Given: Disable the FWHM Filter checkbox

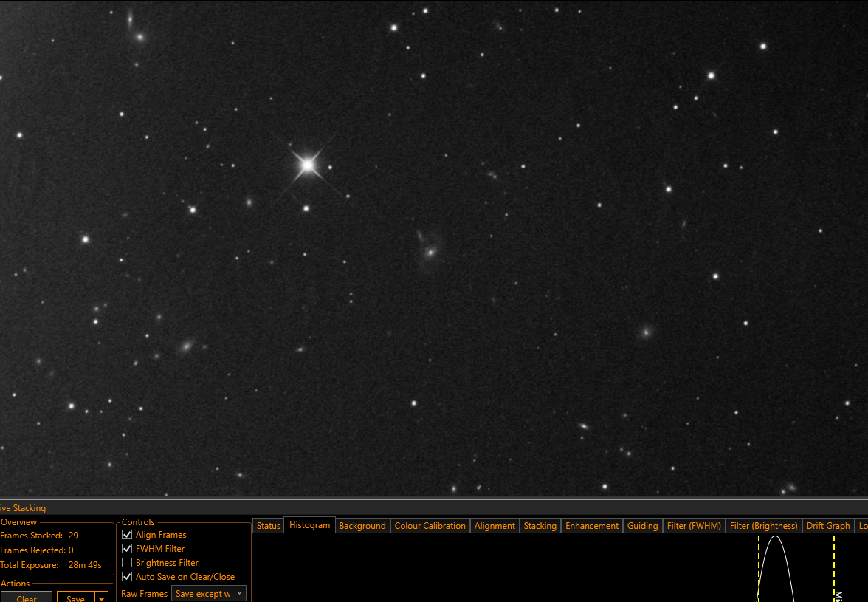Looking at the screenshot, I should coord(127,548).
